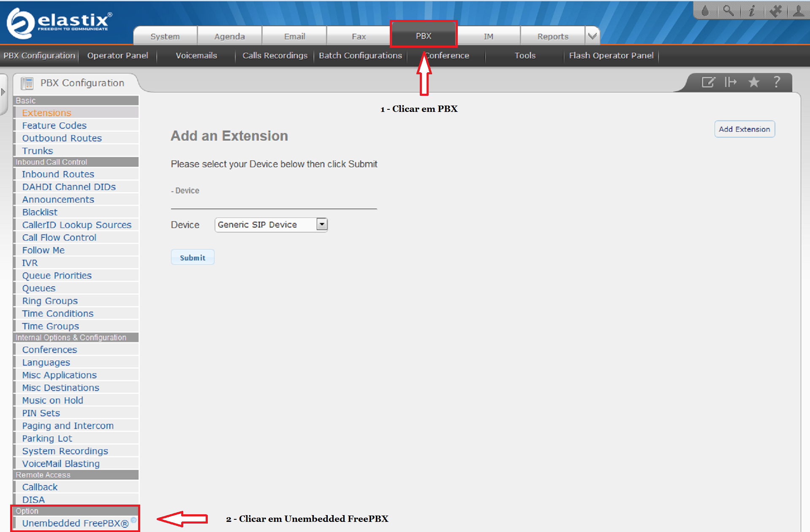Open the magnifier search icon
This screenshot has height=532, width=810.
(x=728, y=11)
